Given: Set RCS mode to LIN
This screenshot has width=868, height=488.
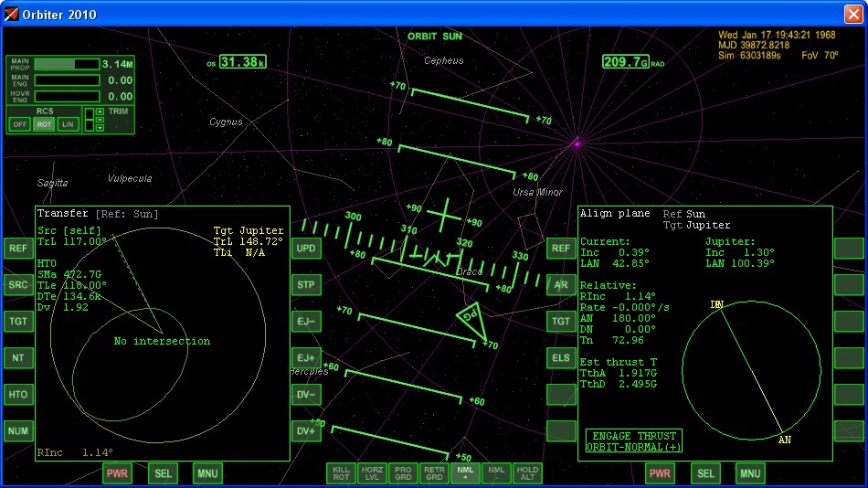Looking at the screenshot, I should (x=68, y=124).
